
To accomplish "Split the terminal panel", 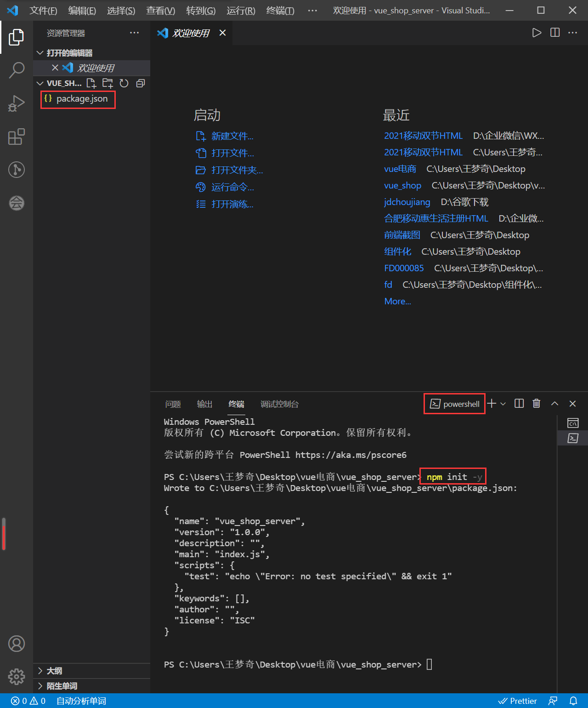I will (x=519, y=404).
